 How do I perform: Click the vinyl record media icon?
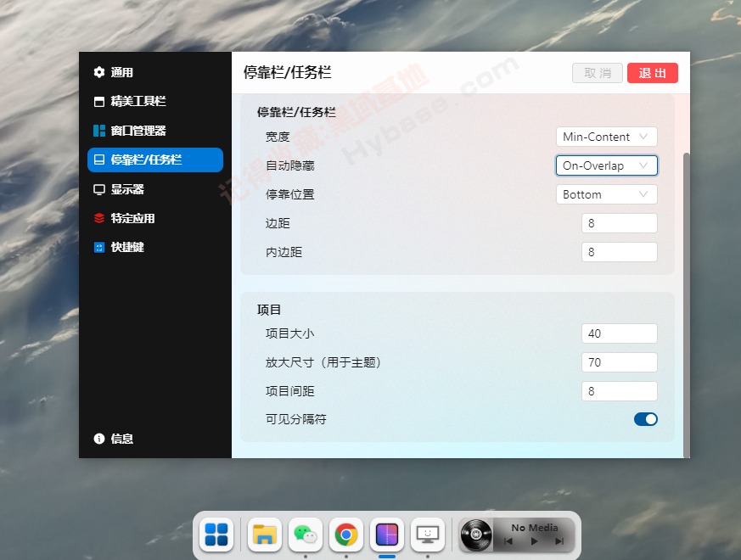click(x=476, y=535)
